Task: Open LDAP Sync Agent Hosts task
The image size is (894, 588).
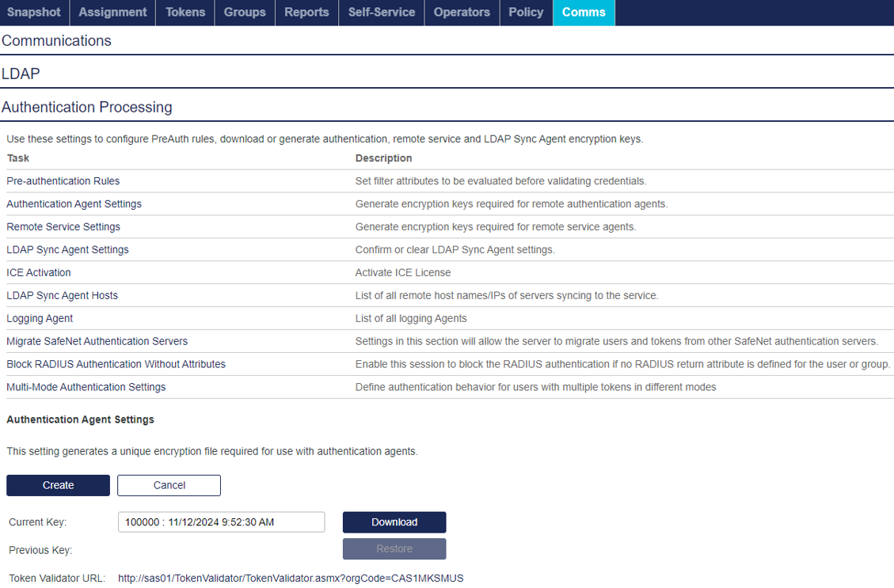Action: (62, 295)
